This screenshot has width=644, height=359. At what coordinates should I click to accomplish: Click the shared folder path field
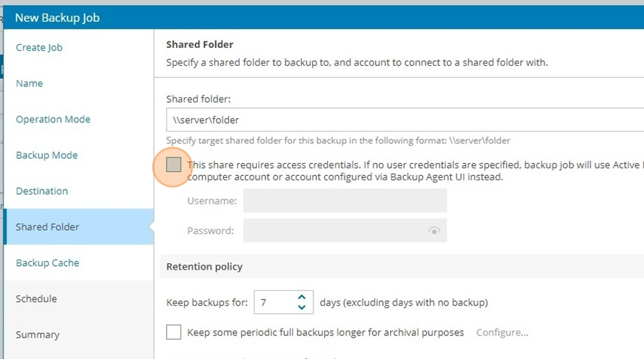(405, 120)
